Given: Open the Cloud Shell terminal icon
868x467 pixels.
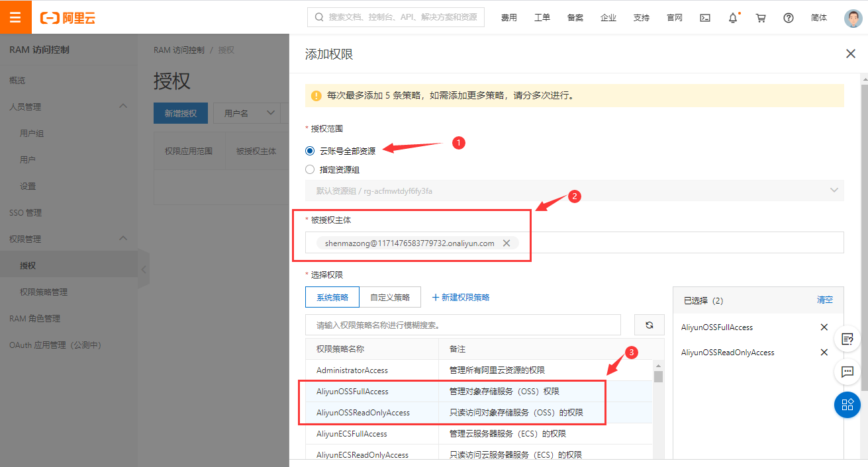Looking at the screenshot, I should [705, 18].
